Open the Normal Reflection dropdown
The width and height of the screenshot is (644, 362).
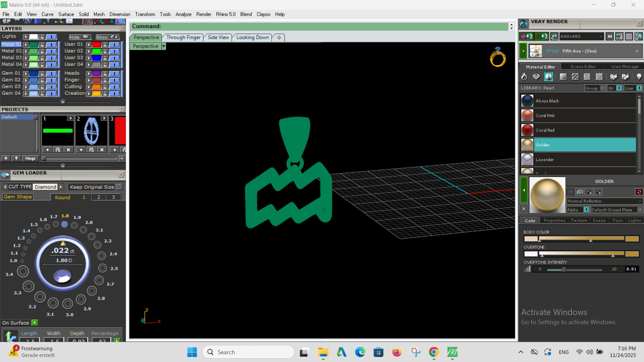click(x=604, y=201)
